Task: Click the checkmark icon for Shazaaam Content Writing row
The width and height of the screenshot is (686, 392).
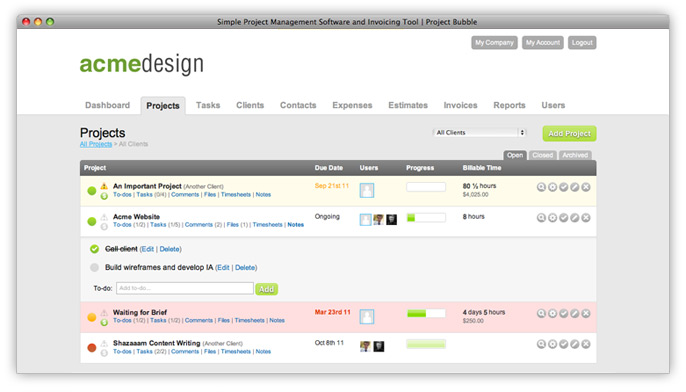Action: (x=564, y=344)
